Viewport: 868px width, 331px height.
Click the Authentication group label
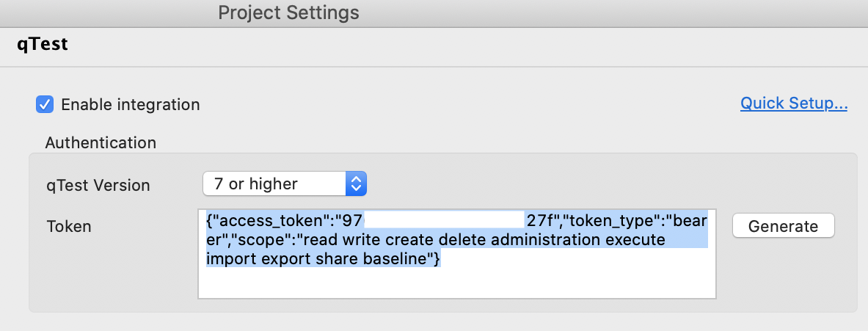pyautogui.click(x=101, y=142)
